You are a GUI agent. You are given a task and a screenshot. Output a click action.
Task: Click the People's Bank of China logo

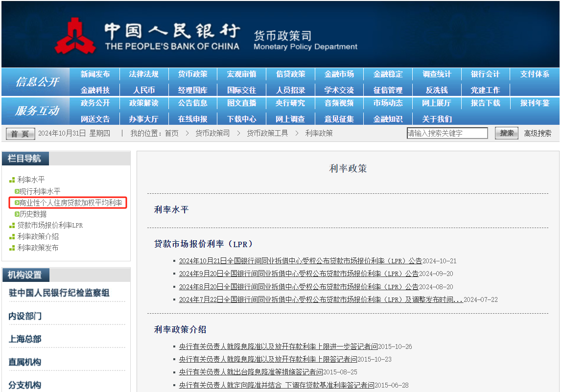tap(74, 36)
